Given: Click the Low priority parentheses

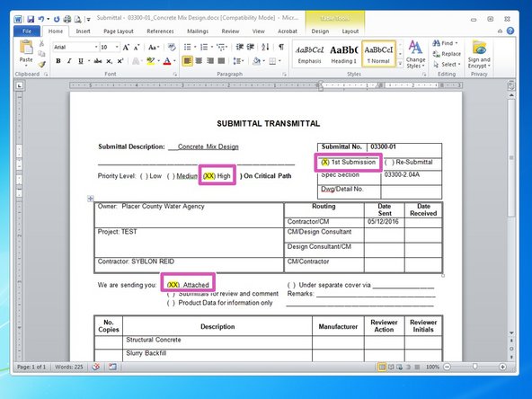Looking at the screenshot, I should (x=144, y=176).
